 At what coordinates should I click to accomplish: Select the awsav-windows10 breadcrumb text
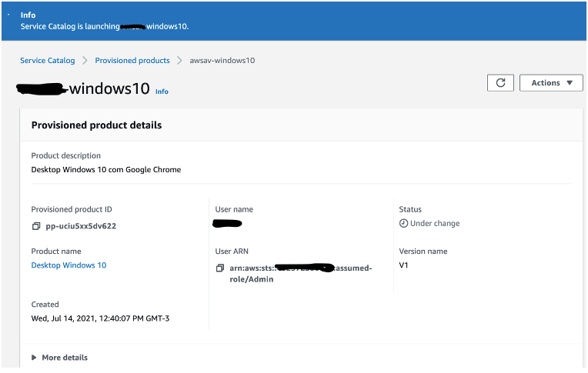(x=222, y=60)
